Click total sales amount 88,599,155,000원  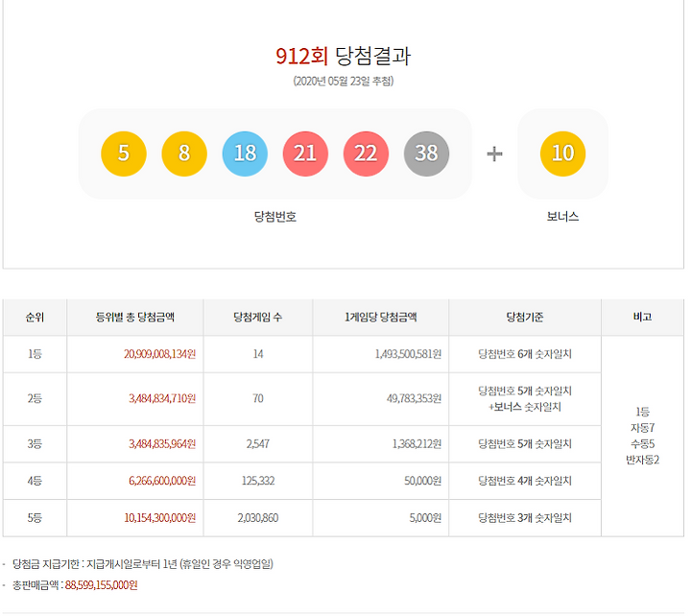102,585
